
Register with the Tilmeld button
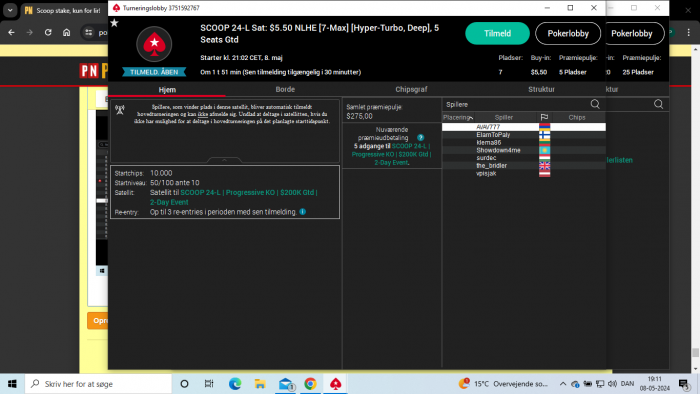pyautogui.click(x=497, y=33)
